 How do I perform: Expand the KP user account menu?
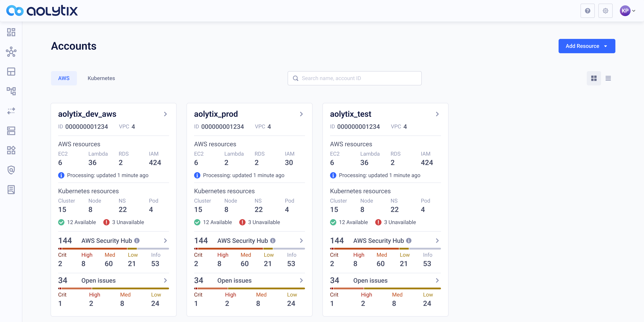click(x=627, y=11)
